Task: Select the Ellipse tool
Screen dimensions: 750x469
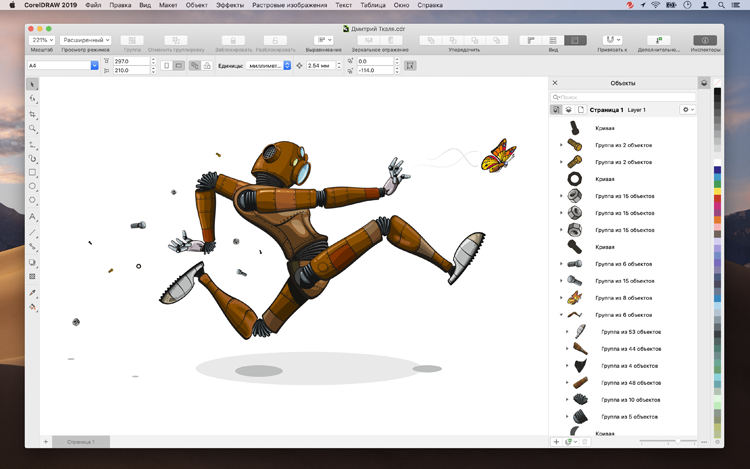Action: point(32,186)
